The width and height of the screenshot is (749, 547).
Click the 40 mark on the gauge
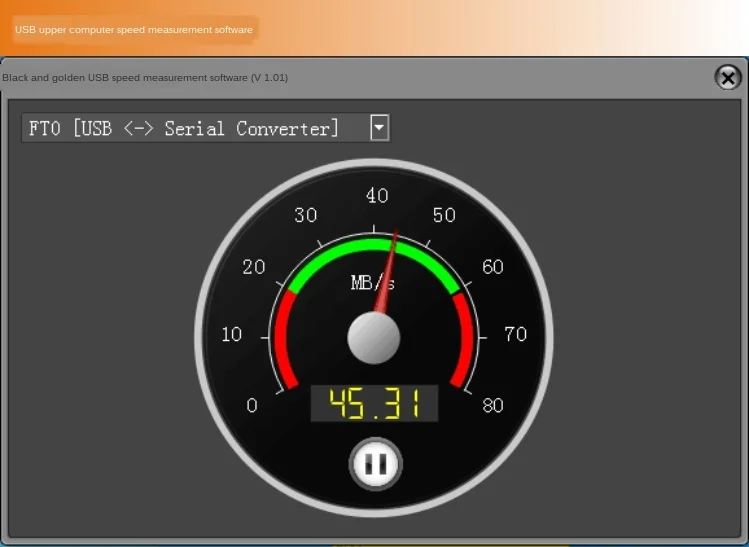(377, 196)
